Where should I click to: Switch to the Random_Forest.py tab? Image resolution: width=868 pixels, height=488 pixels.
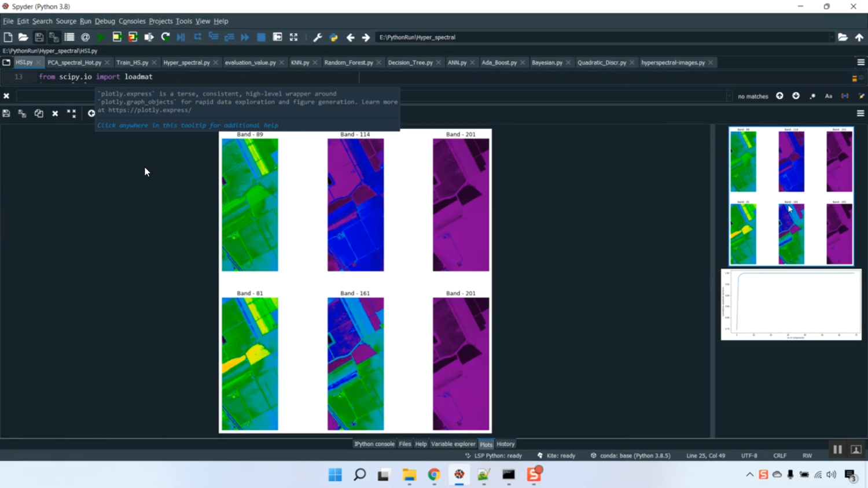coord(348,62)
